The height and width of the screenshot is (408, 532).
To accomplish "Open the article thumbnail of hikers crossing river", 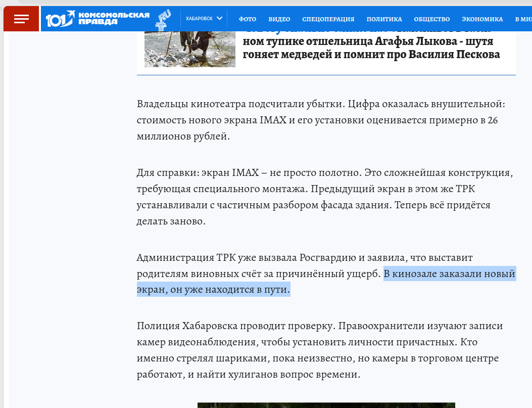I will 189,49.
